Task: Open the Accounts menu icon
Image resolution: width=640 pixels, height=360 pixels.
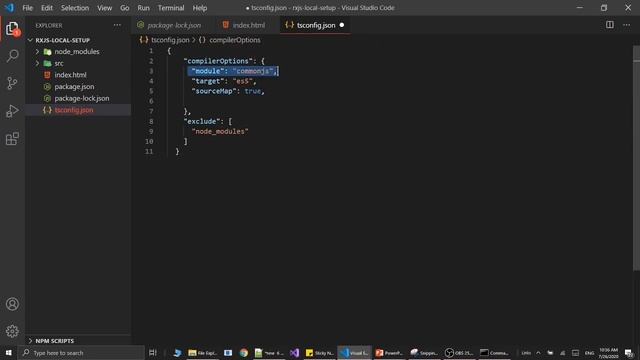Action: (12, 304)
